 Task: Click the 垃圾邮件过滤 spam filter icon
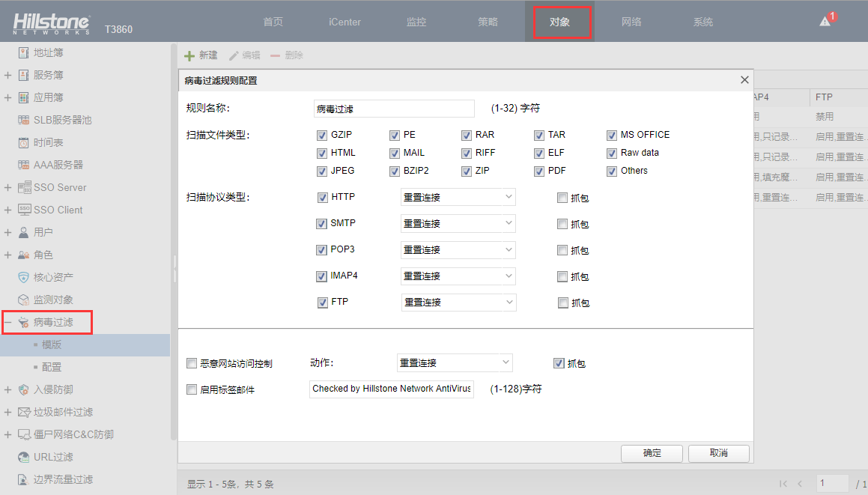coord(24,412)
